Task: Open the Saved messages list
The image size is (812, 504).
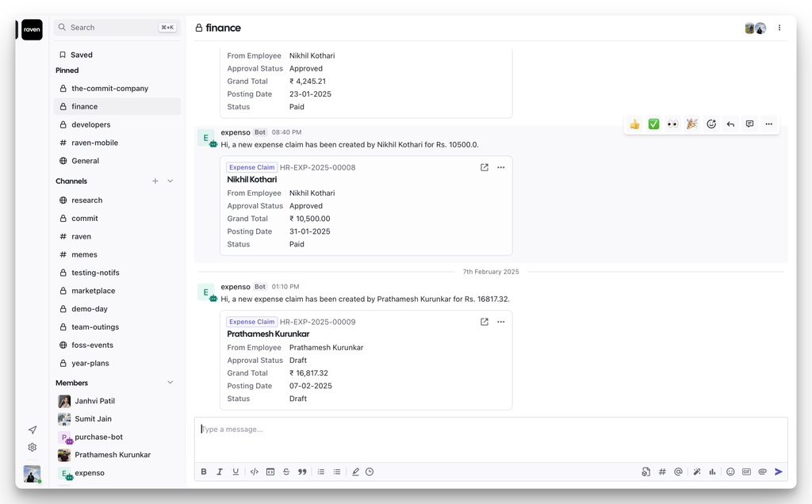Action: (x=81, y=55)
